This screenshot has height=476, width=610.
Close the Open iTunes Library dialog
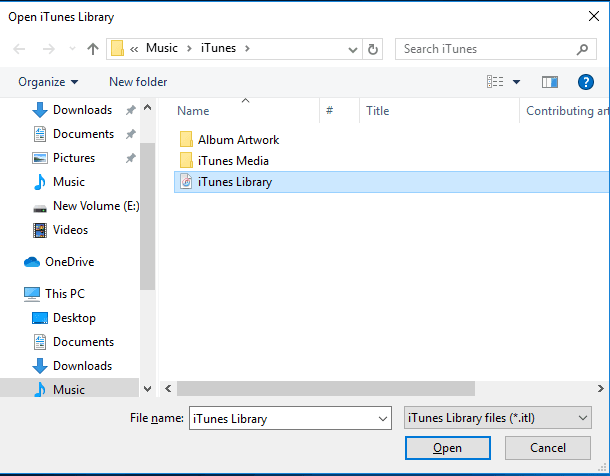pyautogui.click(x=594, y=16)
